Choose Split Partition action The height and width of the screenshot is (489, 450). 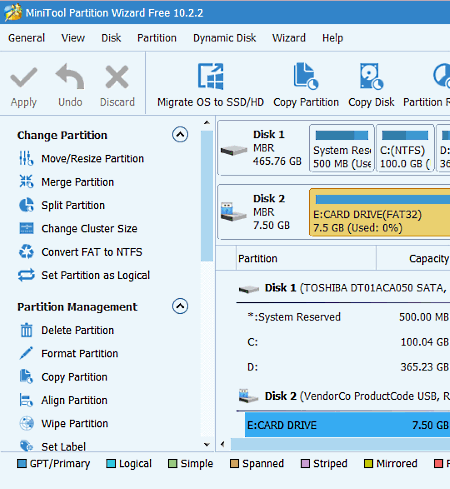[x=73, y=205]
